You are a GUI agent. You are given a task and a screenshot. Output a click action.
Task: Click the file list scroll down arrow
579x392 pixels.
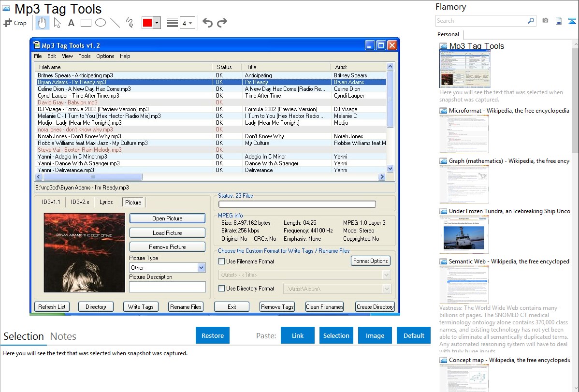tap(391, 169)
